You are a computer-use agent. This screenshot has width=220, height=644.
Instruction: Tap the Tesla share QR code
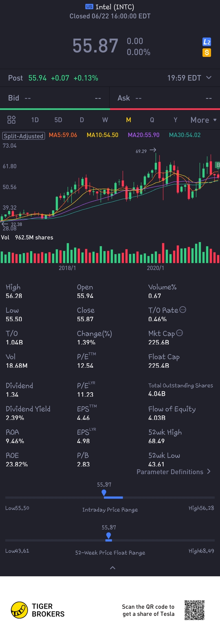(x=194, y=610)
